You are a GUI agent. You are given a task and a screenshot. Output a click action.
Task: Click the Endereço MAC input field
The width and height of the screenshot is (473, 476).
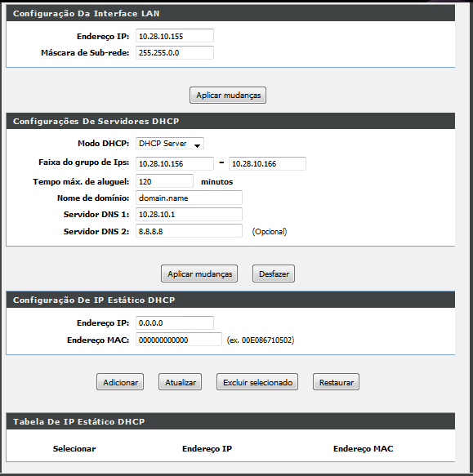coord(179,340)
